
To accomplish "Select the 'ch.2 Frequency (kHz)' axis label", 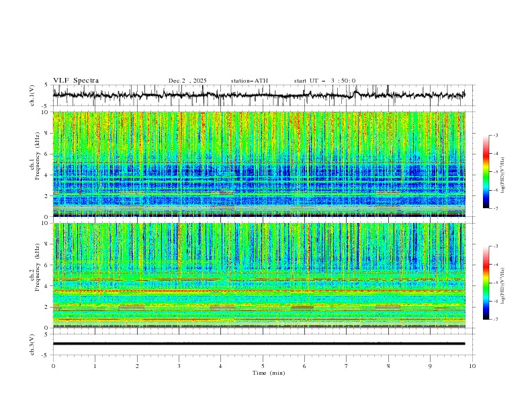I will pos(34,267).
